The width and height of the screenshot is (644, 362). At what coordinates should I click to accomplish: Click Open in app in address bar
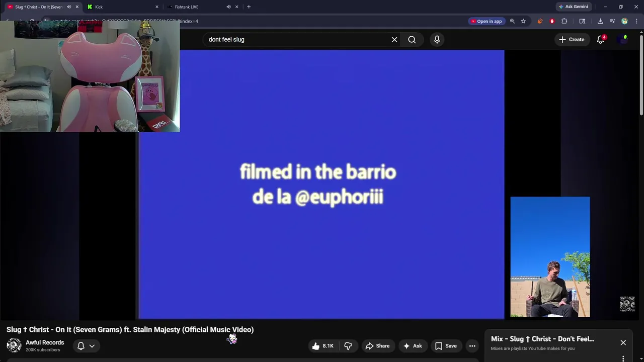pos(486,21)
